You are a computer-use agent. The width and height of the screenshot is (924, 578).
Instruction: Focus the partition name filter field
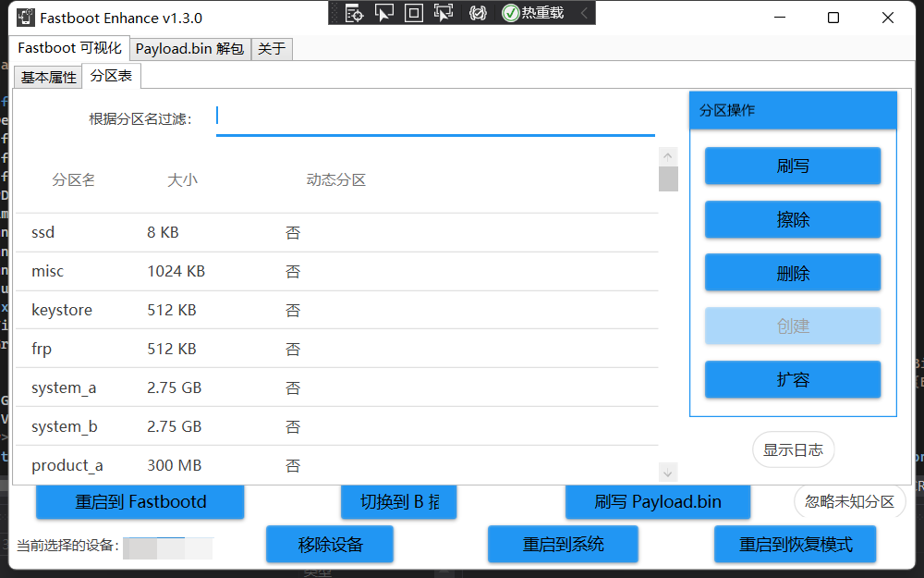pos(435,118)
